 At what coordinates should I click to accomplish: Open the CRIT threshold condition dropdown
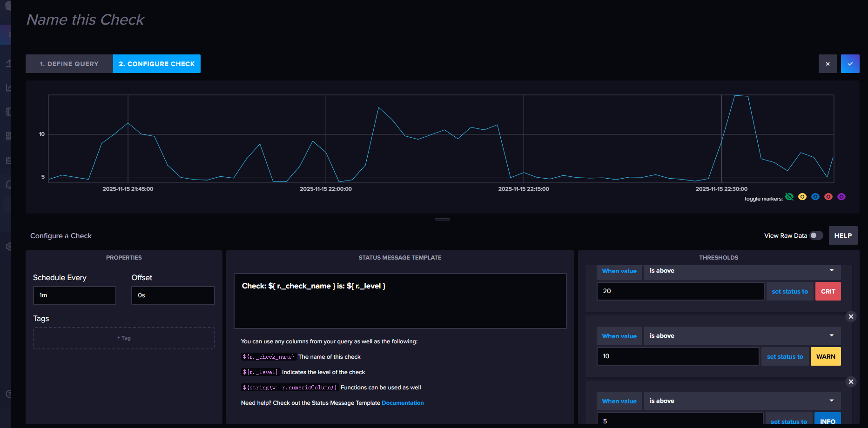[x=742, y=271]
